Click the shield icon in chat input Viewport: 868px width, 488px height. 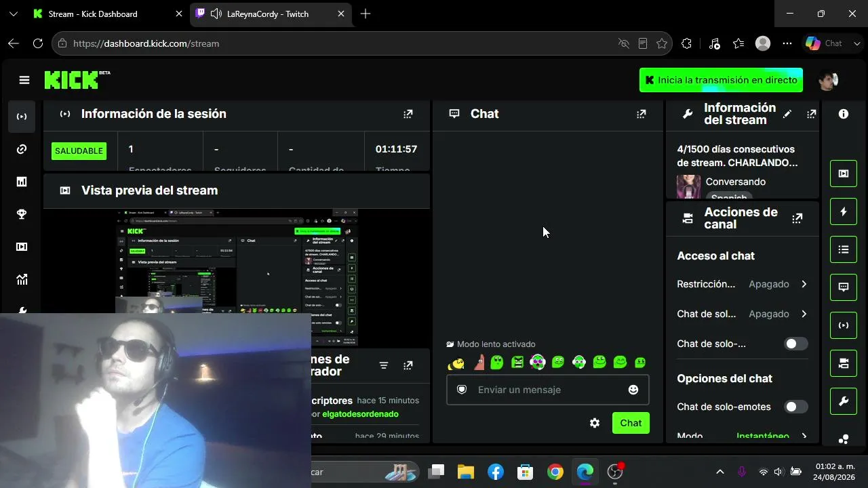[x=462, y=390]
